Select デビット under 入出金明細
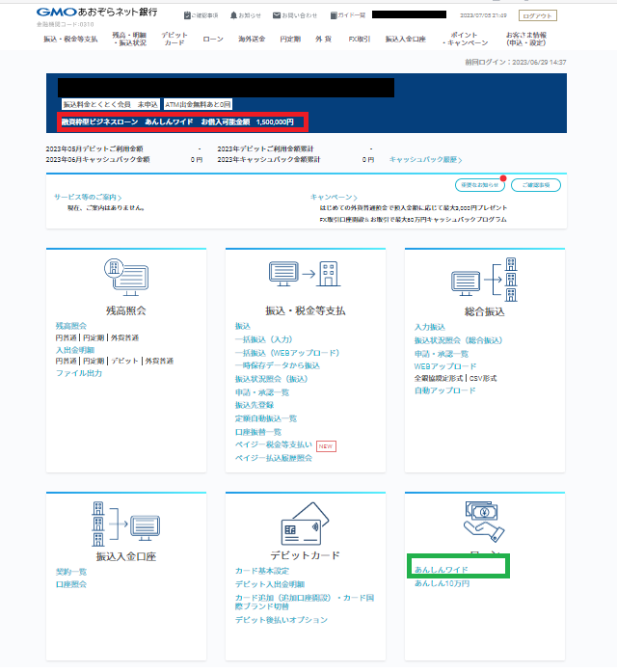This screenshot has width=617, height=672. [x=124, y=362]
